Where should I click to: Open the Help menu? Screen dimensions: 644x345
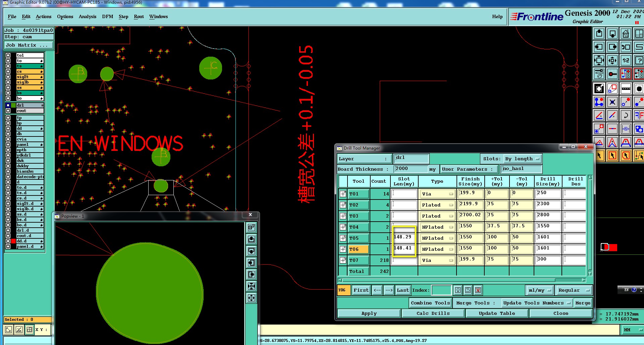(x=497, y=16)
